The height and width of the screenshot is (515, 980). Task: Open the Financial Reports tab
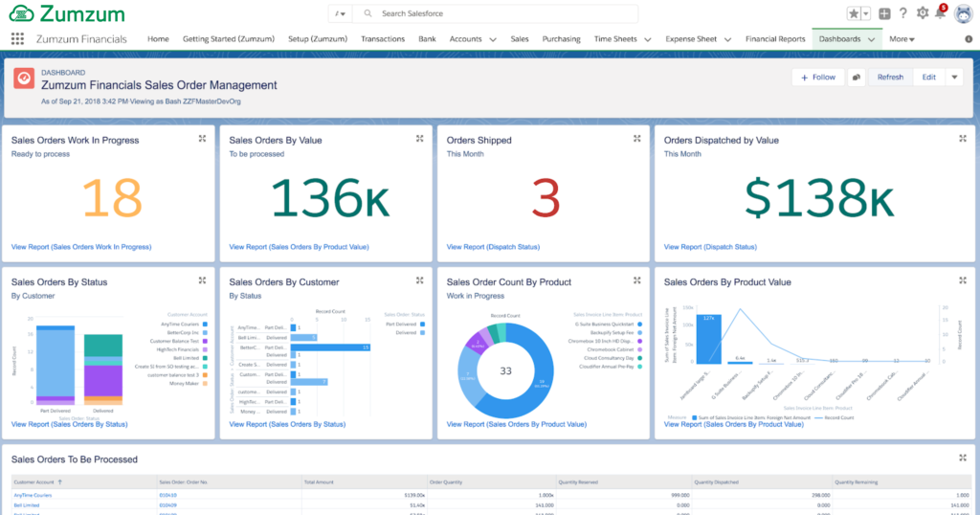click(775, 38)
